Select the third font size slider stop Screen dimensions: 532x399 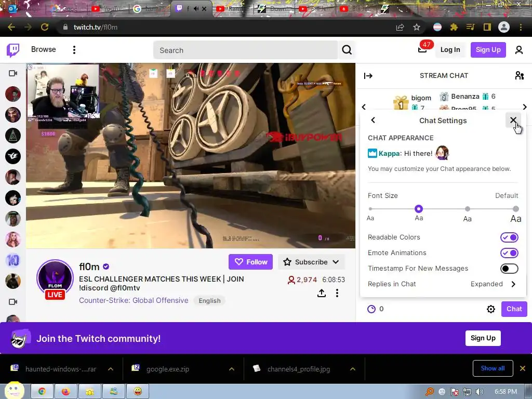(468, 209)
